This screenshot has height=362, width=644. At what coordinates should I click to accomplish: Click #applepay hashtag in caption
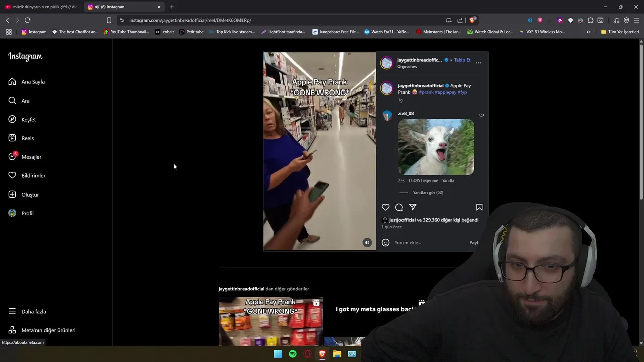tap(445, 92)
